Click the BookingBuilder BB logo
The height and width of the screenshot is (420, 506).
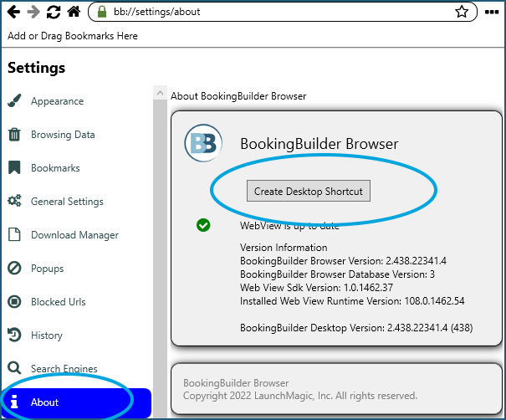pyautogui.click(x=202, y=143)
